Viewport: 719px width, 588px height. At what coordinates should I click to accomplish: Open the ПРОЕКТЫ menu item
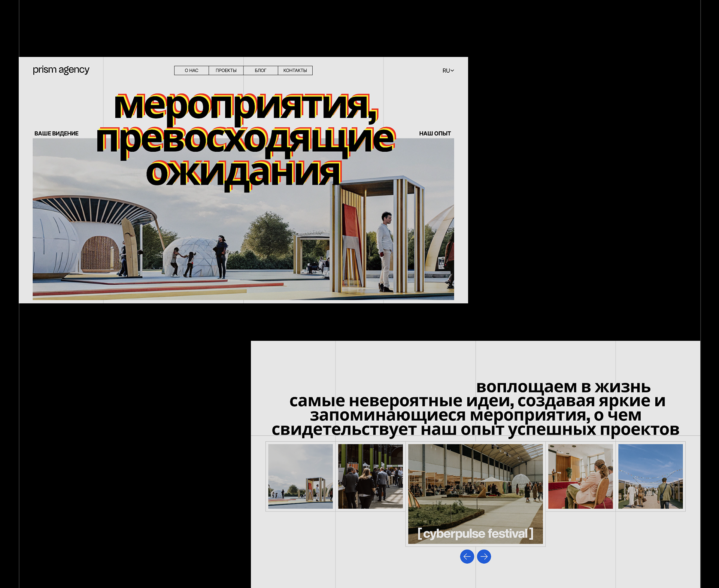coord(226,70)
